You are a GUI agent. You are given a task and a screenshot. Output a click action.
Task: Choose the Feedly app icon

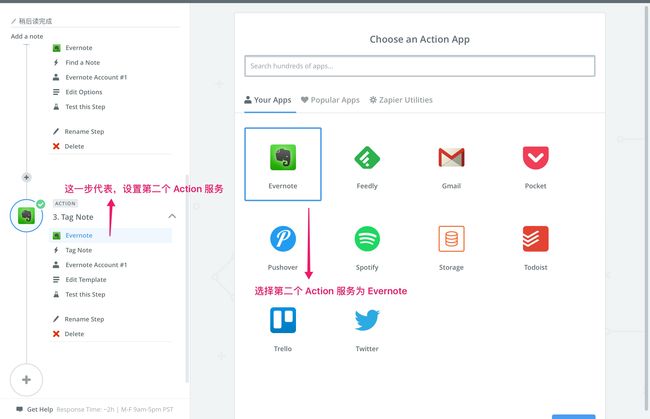pos(367,158)
